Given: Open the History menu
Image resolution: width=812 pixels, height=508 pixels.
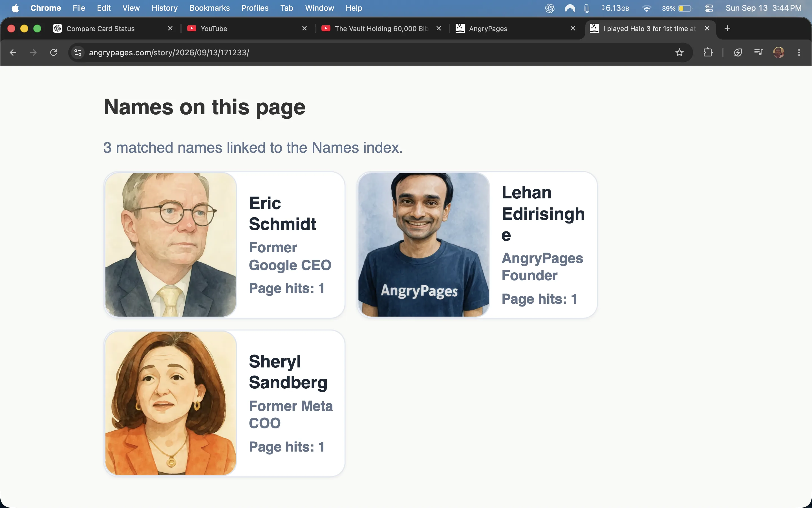Looking at the screenshot, I should click(x=164, y=8).
